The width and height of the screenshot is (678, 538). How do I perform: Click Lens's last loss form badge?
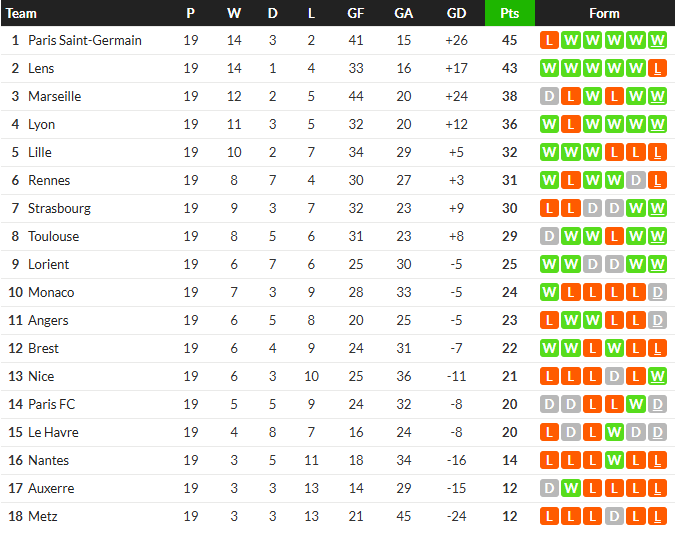pos(657,69)
